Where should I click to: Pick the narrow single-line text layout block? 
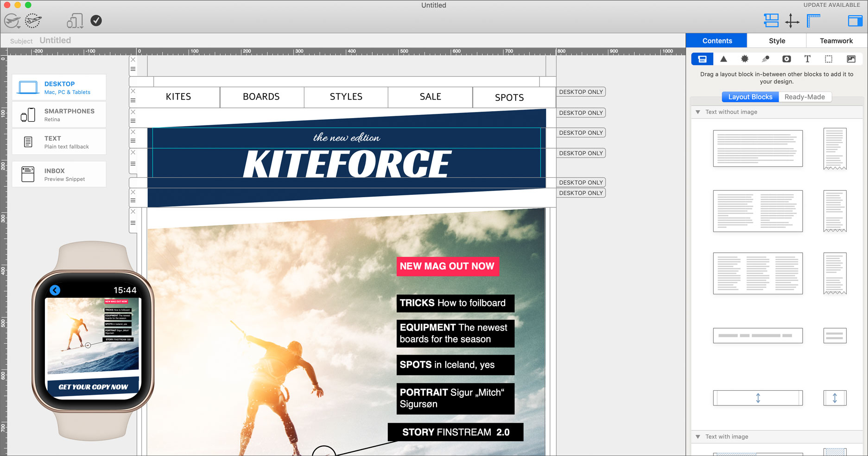point(758,336)
